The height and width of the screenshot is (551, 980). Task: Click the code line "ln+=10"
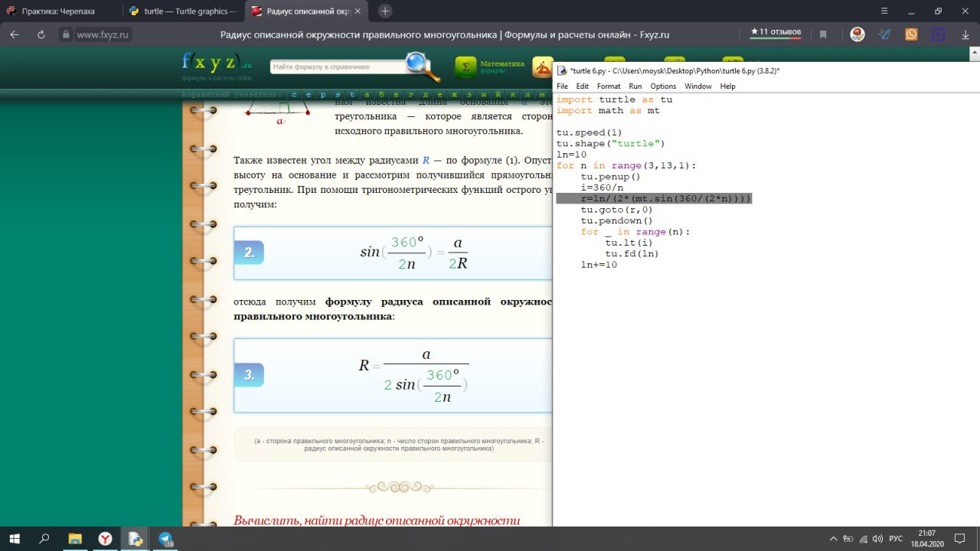pos(599,264)
